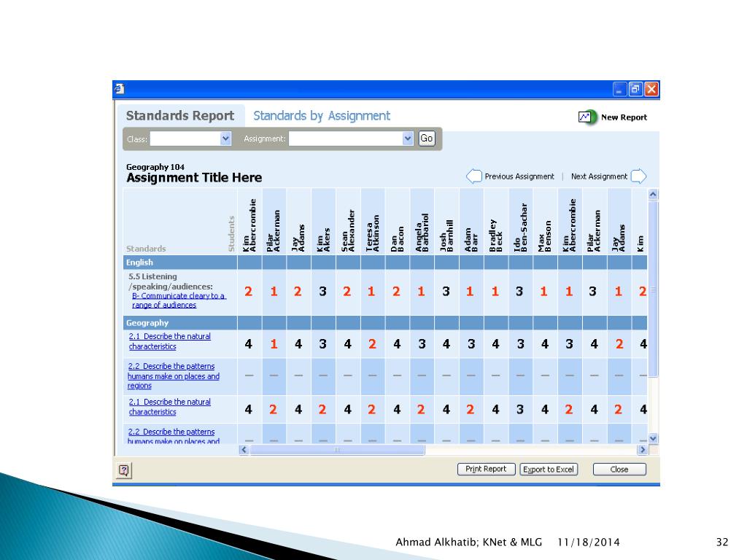The width and height of the screenshot is (747, 560).
Task: Click the Sean Alexander column header
Action: tap(348, 222)
